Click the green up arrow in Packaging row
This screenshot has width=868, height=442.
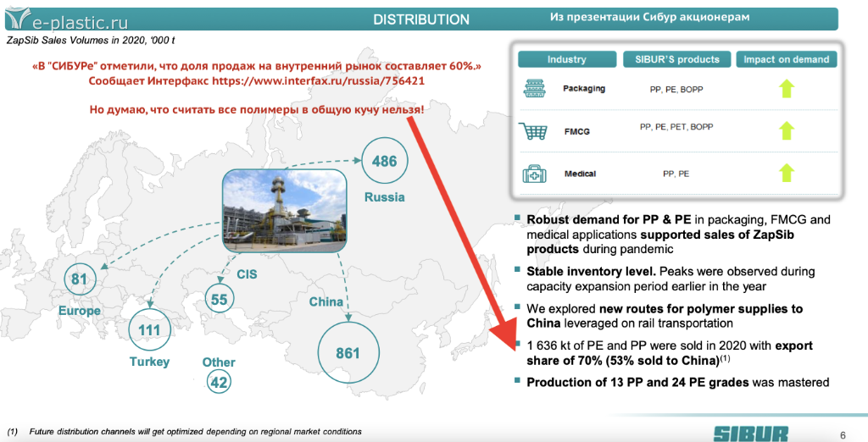786,88
